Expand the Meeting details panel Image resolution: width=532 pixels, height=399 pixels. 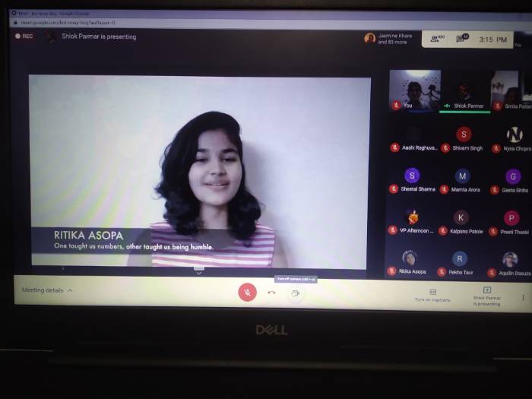[x=47, y=290]
